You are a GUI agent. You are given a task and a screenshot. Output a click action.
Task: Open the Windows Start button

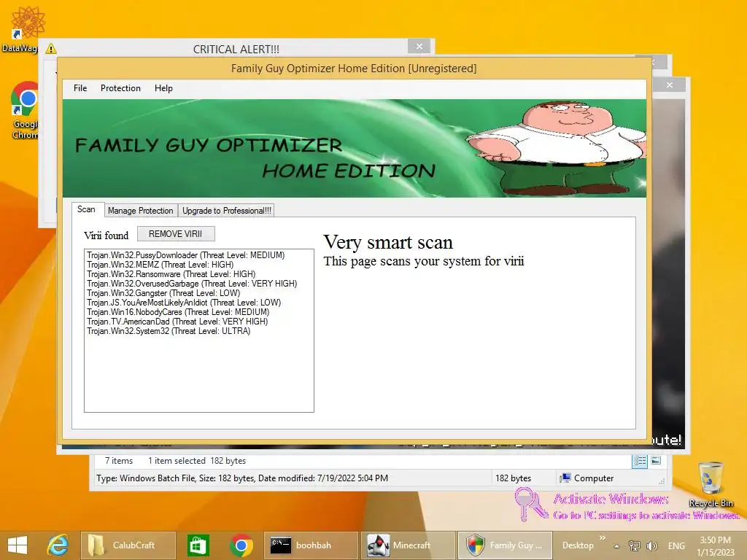18,545
